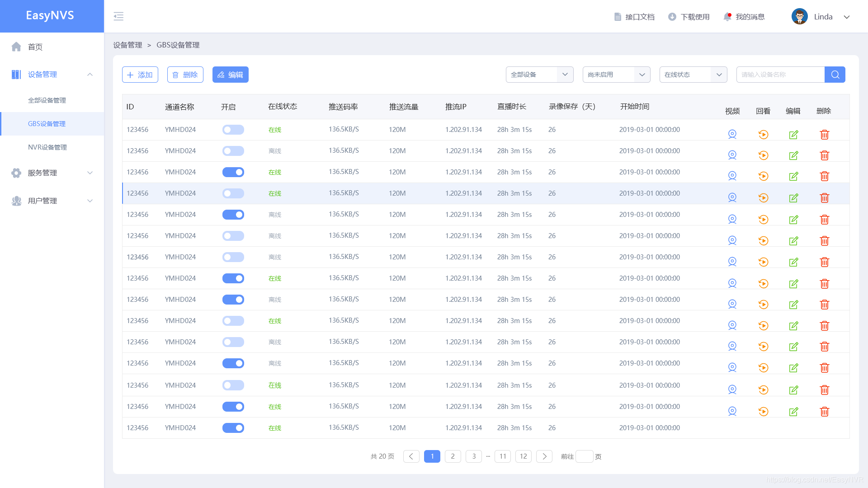Click the 添加 add button
The width and height of the screenshot is (868, 488).
140,75
